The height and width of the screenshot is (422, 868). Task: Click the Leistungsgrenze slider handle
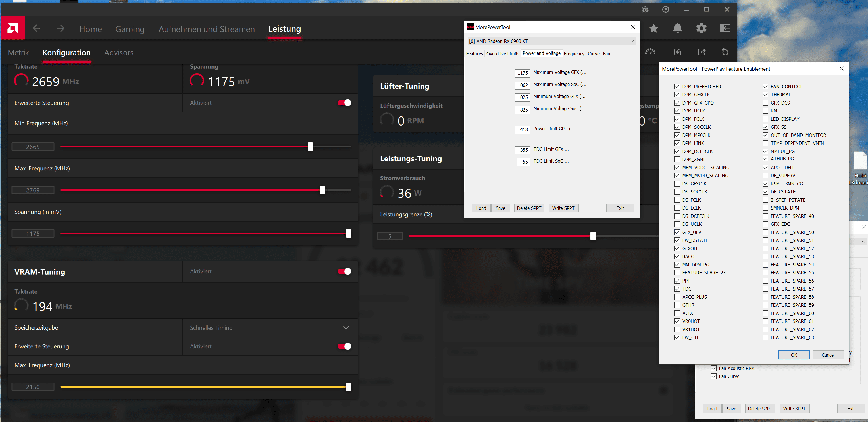(593, 236)
